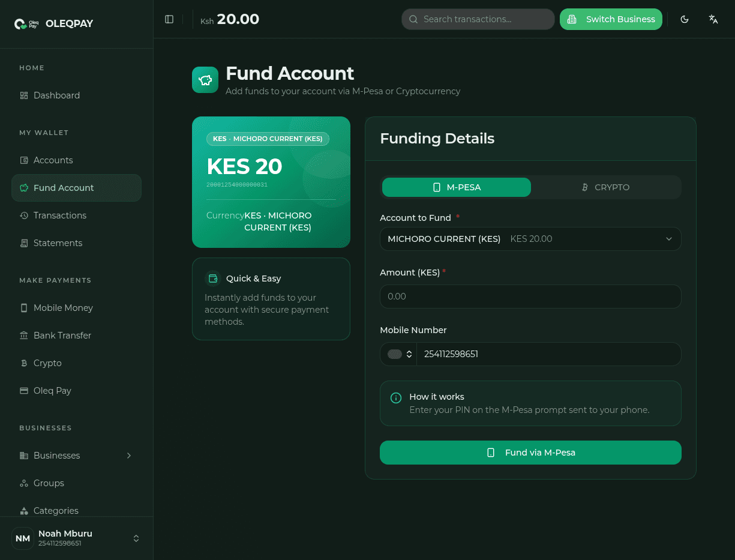
Task: Click the Quick & Easy wallet icon
Action: (213, 278)
